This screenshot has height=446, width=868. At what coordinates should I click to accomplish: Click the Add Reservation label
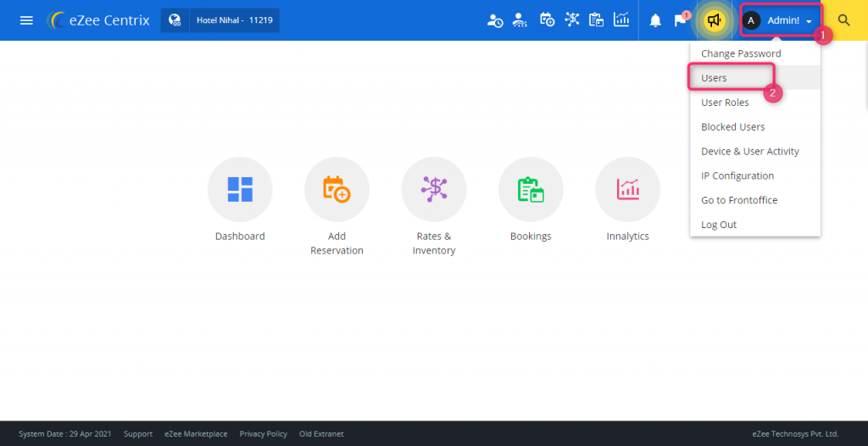(x=337, y=243)
